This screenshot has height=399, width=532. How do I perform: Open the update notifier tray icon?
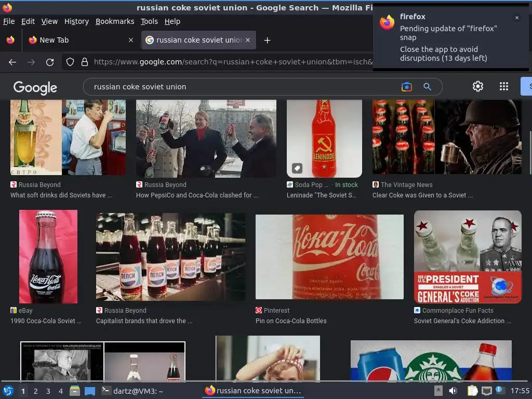499,390
